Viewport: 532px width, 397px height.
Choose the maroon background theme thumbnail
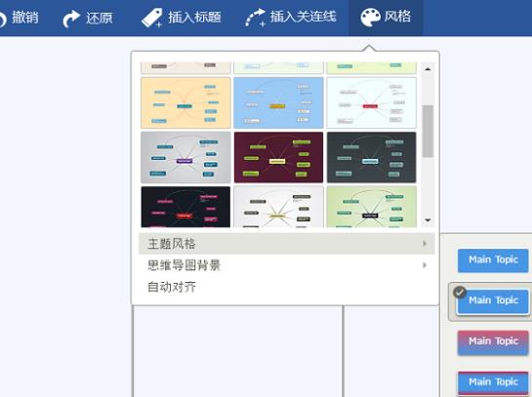tap(278, 157)
